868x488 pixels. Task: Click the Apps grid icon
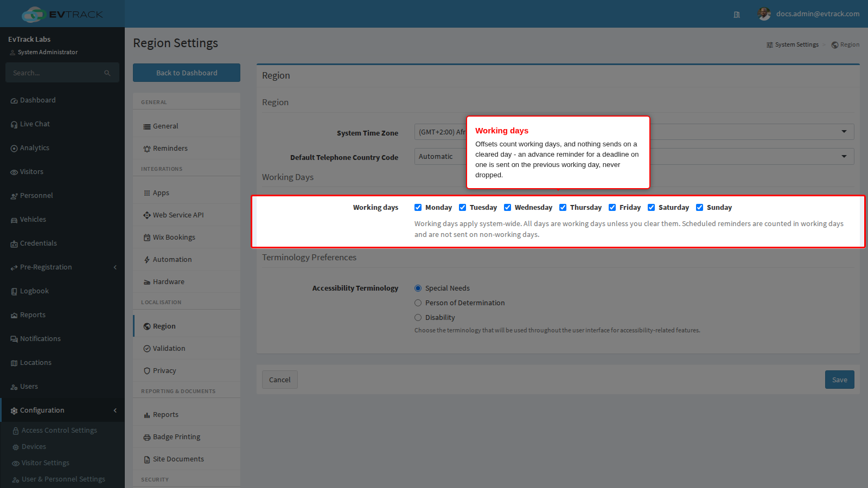(147, 193)
